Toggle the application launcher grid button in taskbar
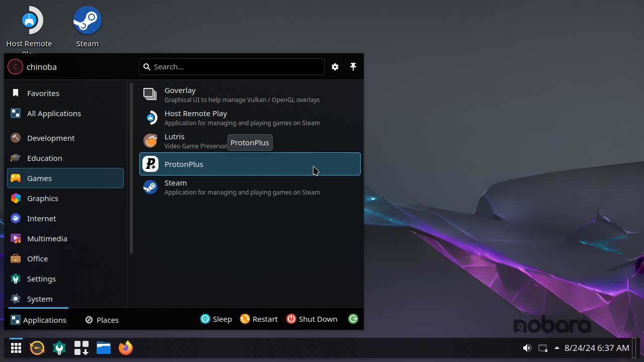The image size is (644, 362). coord(16,347)
